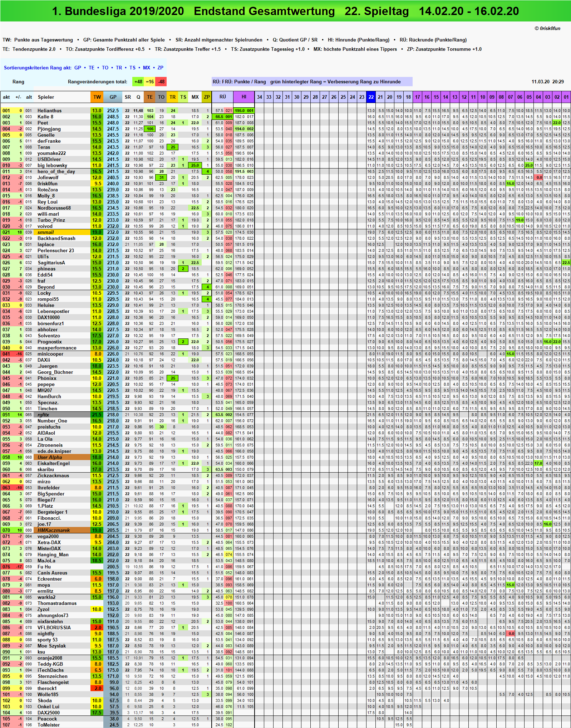
Task: Select player Pjöngjang
Action: (x=49, y=129)
